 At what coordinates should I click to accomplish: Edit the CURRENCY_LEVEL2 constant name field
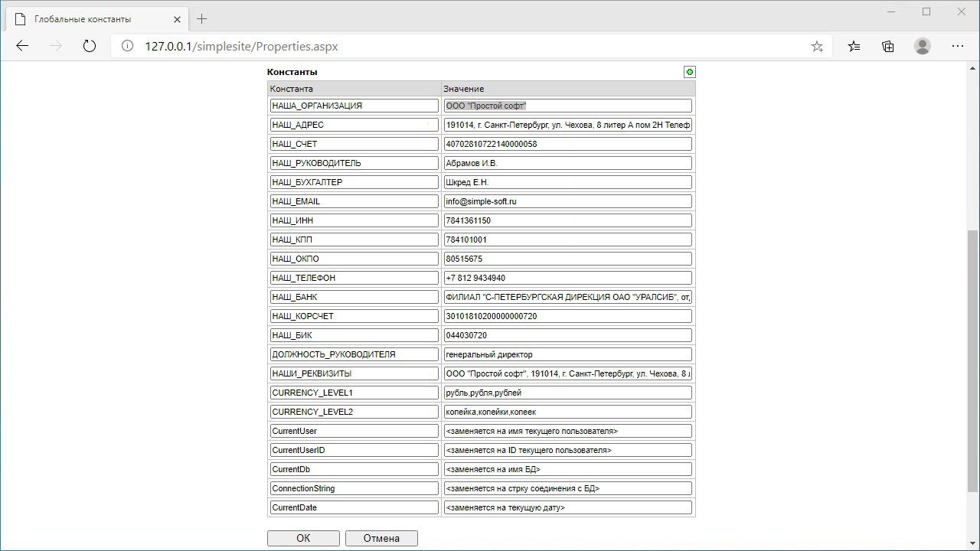tap(354, 412)
